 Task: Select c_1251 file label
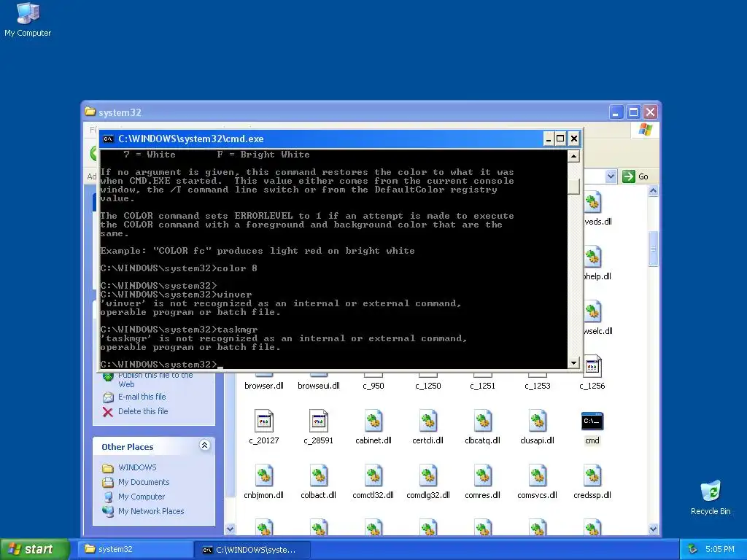click(483, 386)
